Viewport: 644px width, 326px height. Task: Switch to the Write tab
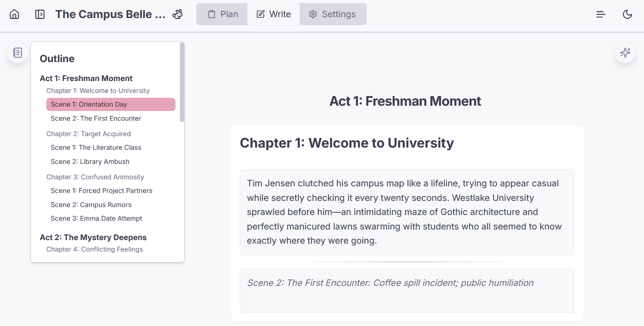pyautogui.click(x=273, y=14)
